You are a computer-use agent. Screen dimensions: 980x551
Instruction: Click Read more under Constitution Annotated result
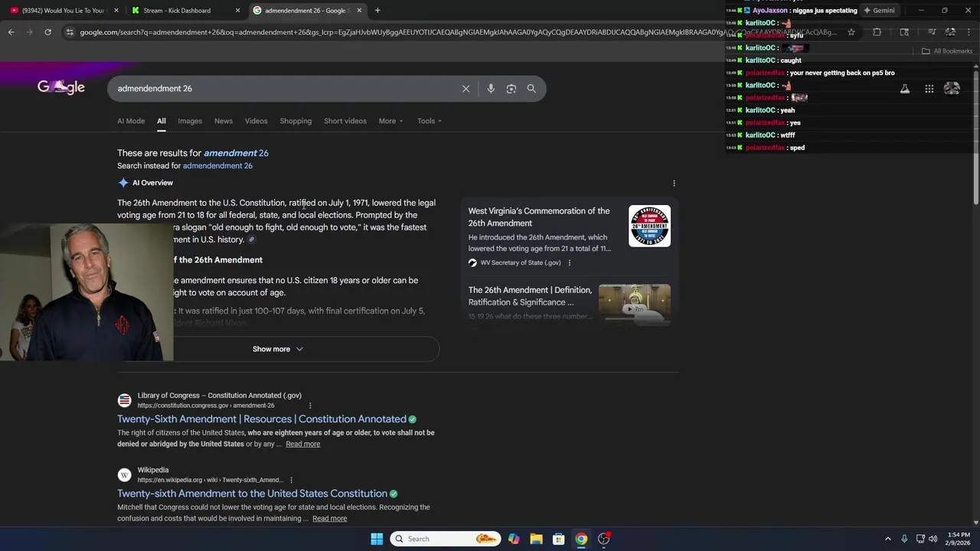coord(303,444)
